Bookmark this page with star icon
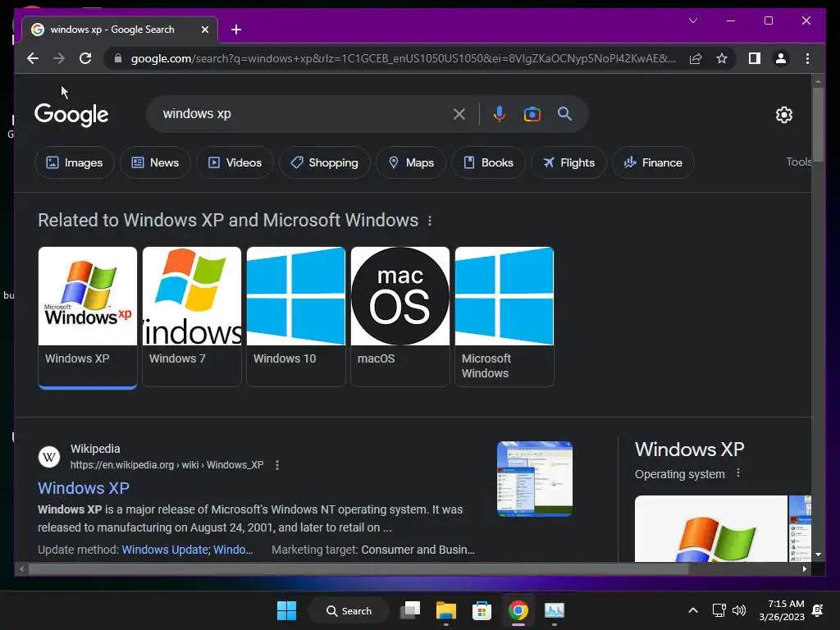Viewport: 840px width, 630px height. (x=722, y=58)
